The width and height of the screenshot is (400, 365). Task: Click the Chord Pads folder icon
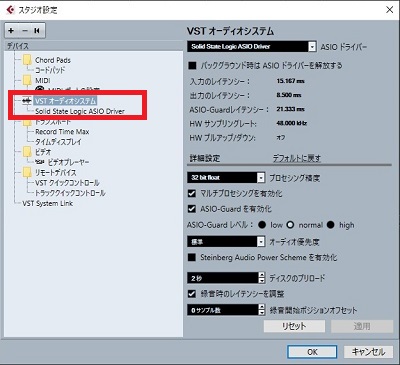[27, 60]
